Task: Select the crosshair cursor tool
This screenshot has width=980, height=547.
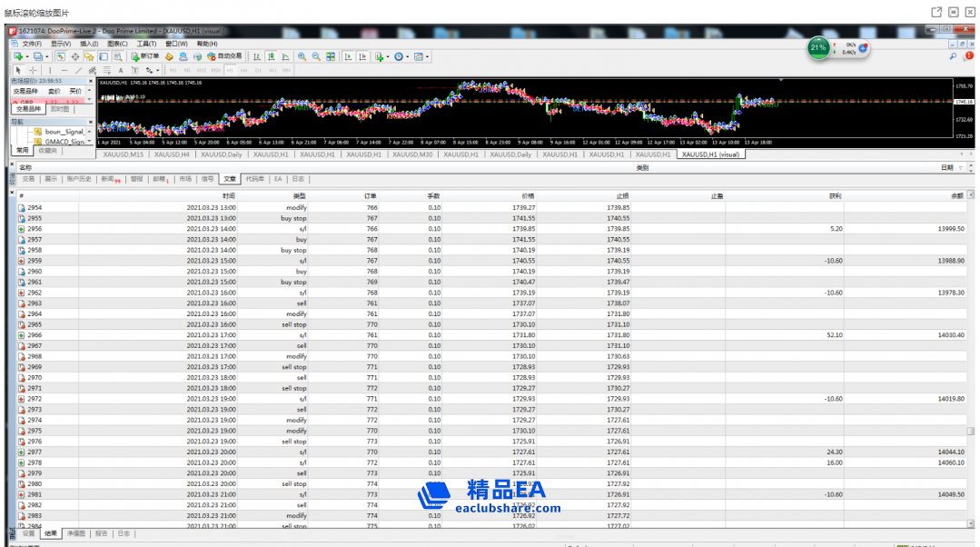Action: 33,70
